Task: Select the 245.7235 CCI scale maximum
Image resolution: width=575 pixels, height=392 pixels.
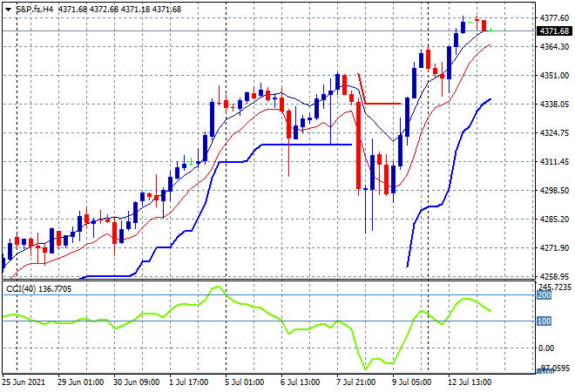Action: (555, 287)
